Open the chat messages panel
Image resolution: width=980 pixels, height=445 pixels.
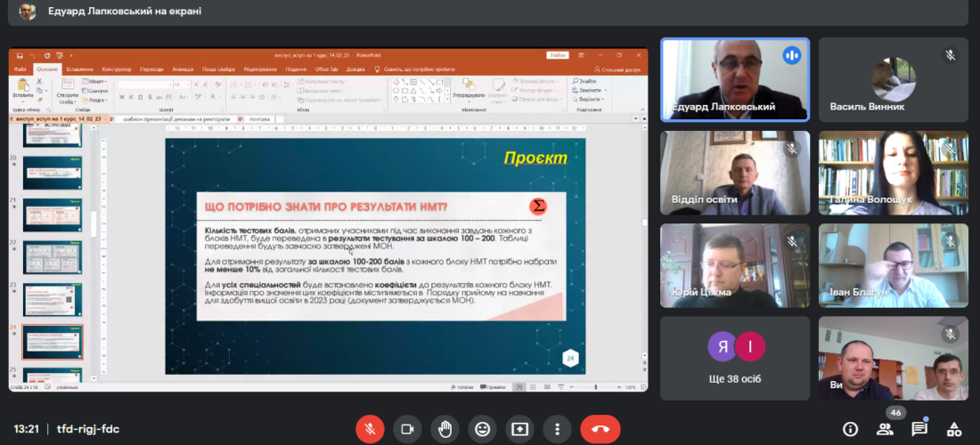919,429
